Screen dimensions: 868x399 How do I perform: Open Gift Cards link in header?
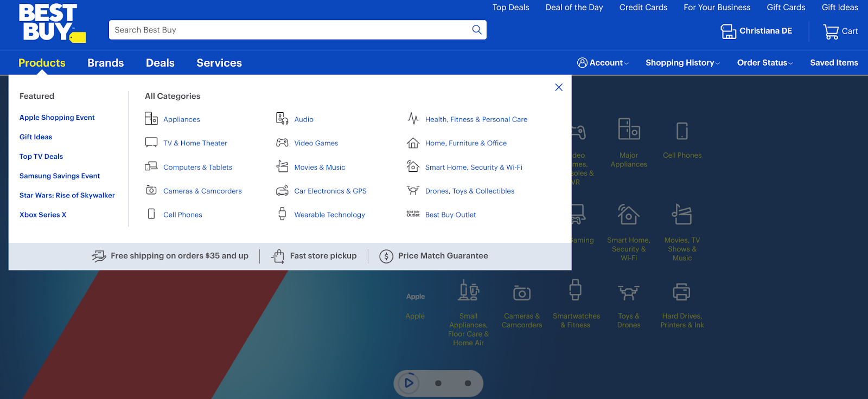point(786,8)
